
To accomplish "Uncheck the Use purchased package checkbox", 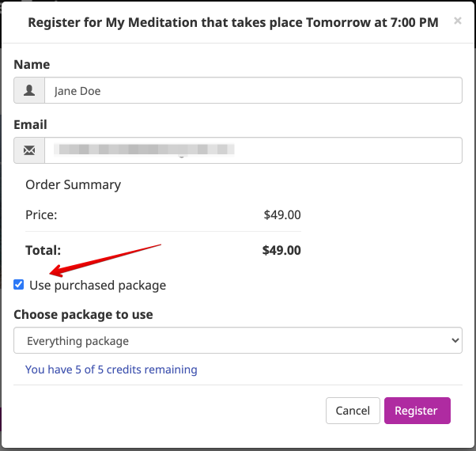I will click(19, 285).
